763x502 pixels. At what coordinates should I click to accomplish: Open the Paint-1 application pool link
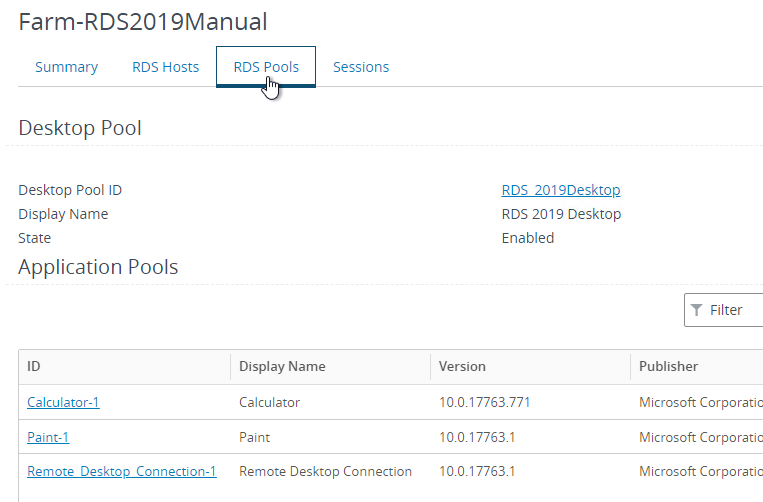click(x=48, y=437)
